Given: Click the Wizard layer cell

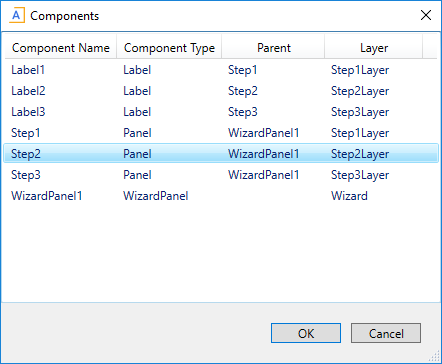Looking at the screenshot, I should pos(349,196).
